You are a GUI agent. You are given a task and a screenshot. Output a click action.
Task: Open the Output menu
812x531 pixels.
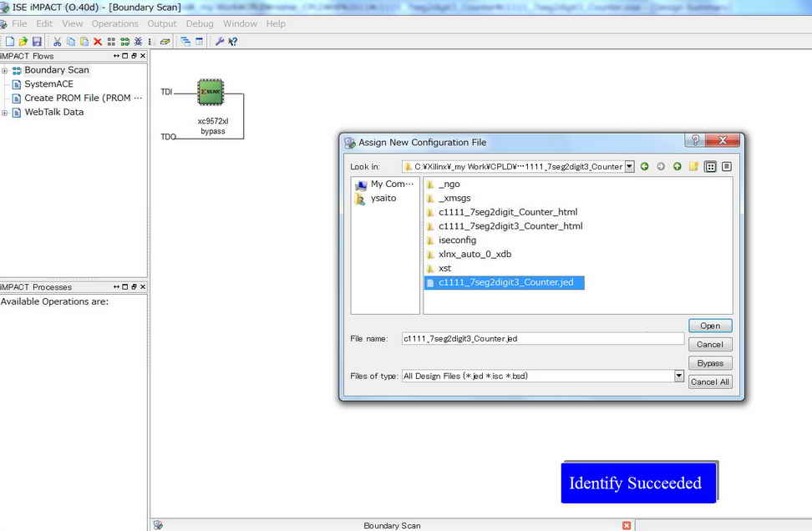coord(162,24)
